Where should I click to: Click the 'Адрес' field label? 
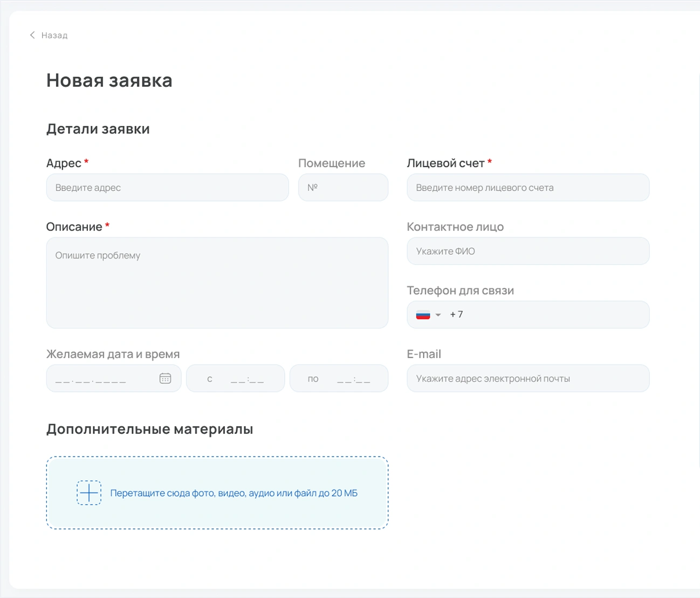pos(64,163)
